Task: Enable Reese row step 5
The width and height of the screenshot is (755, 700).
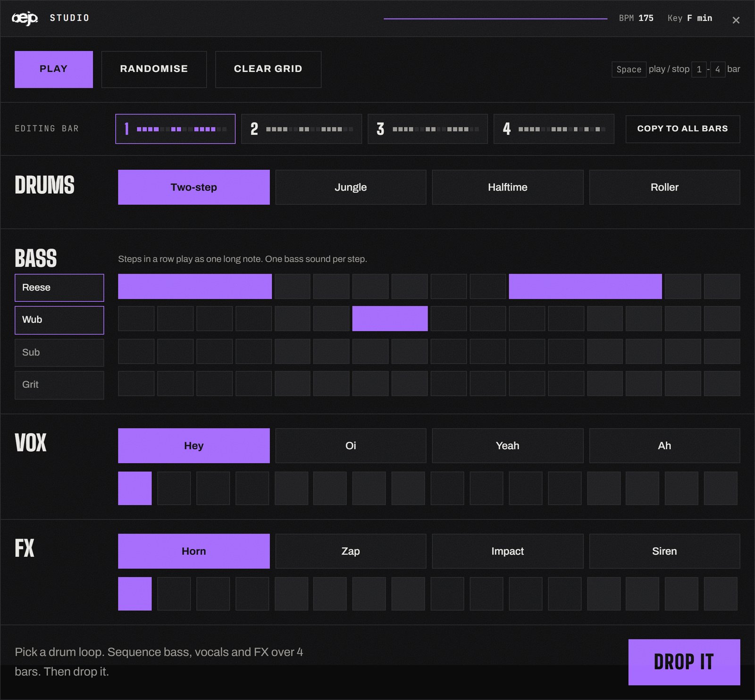Action: tap(293, 286)
